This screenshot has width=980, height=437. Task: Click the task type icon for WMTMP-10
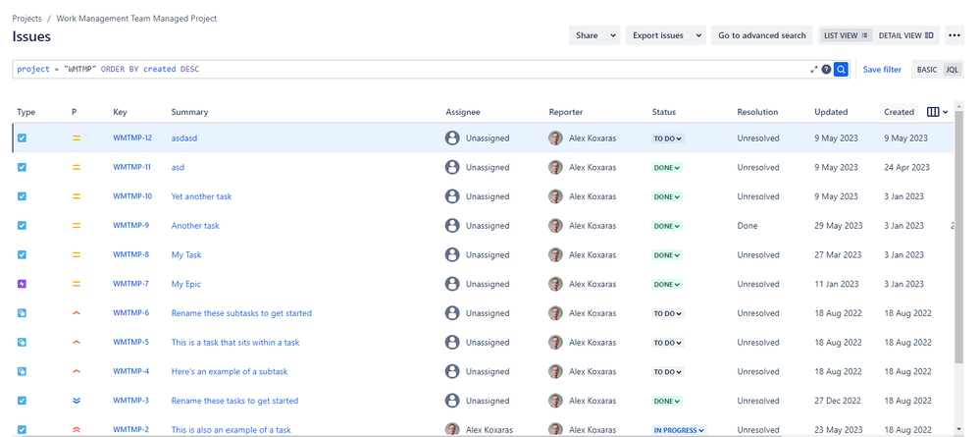(x=22, y=196)
